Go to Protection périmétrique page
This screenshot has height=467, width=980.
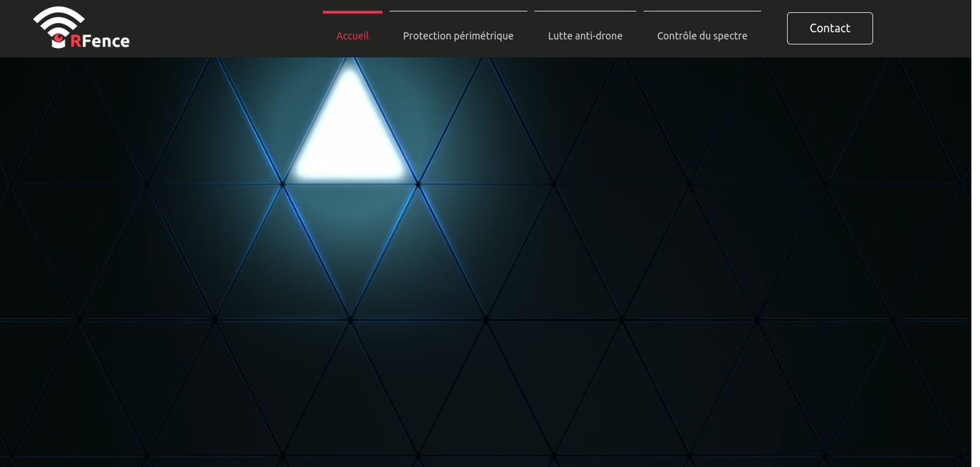pyautogui.click(x=458, y=35)
